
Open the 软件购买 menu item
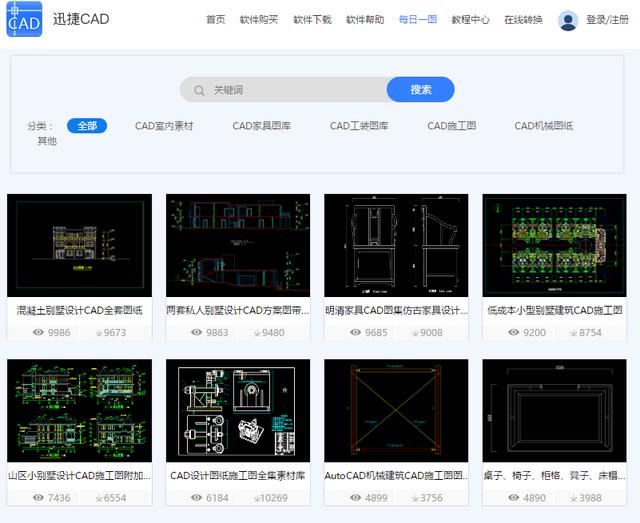point(259,20)
